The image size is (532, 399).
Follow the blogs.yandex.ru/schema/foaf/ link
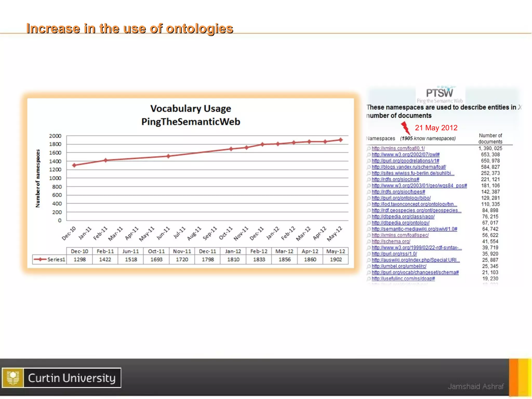(x=409, y=167)
